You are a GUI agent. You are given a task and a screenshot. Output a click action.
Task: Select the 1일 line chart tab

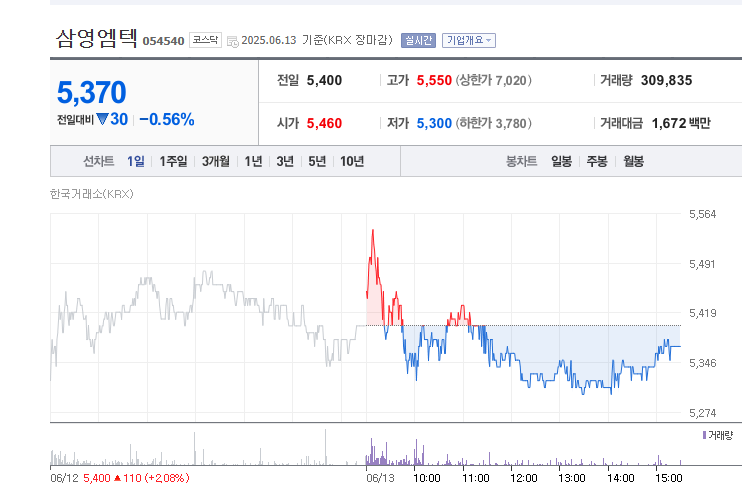(135, 161)
